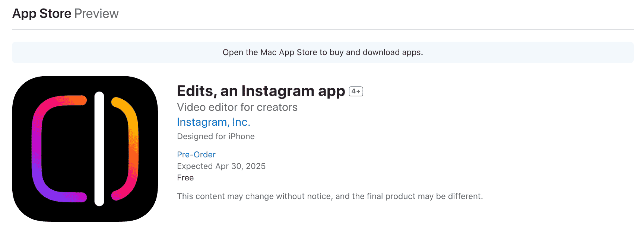Open the Instagram, Inc. developer link
Image resolution: width=644 pixels, height=234 pixels.
[213, 122]
